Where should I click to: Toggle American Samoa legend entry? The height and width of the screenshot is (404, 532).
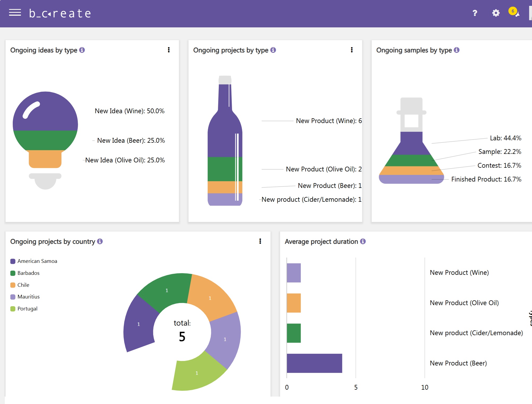37,261
